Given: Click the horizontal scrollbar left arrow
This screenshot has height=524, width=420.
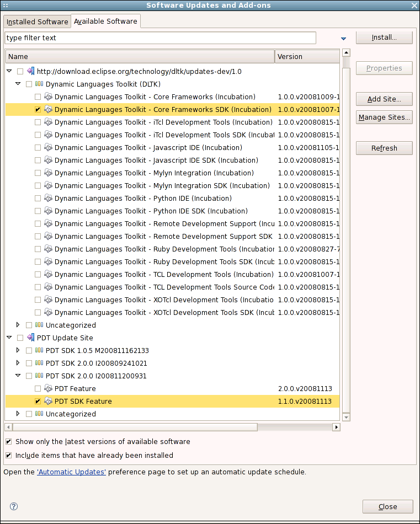Looking at the screenshot, I should [9, 427].
